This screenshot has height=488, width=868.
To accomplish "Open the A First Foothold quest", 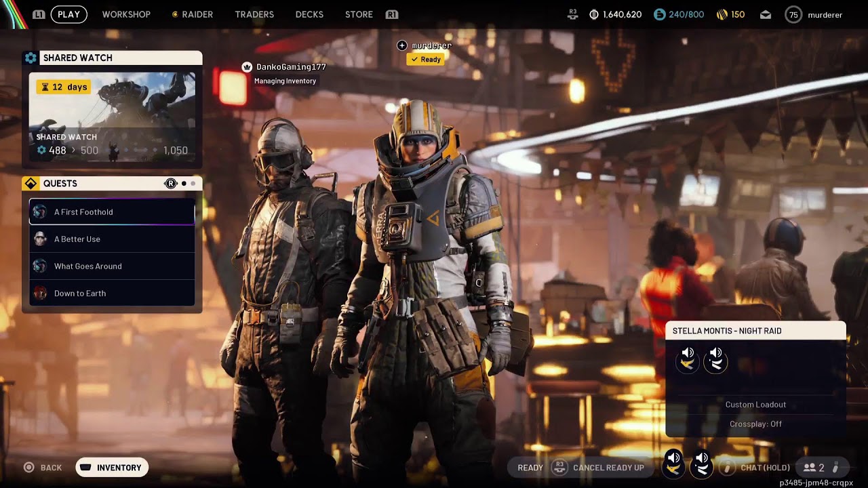I will 112,211.
